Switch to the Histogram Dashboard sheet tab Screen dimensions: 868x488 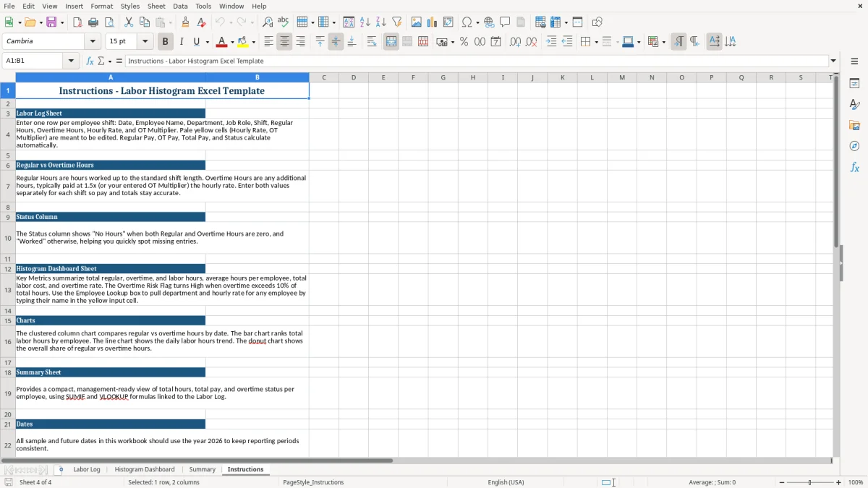(x=145, y=469)
